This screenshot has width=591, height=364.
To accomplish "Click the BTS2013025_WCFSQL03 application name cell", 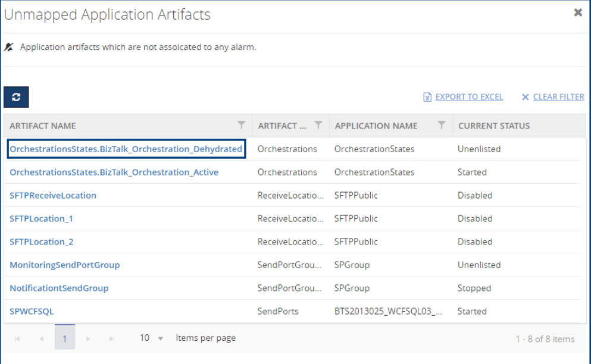I will point(388,311).
